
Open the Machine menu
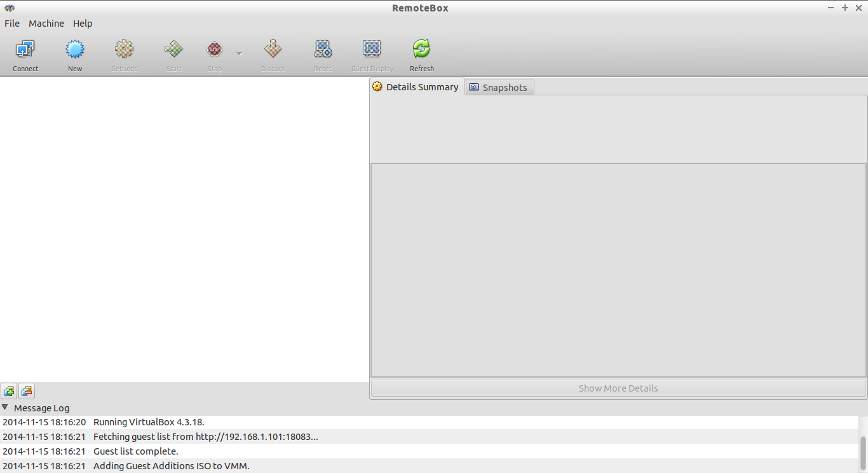coord(46,24)
